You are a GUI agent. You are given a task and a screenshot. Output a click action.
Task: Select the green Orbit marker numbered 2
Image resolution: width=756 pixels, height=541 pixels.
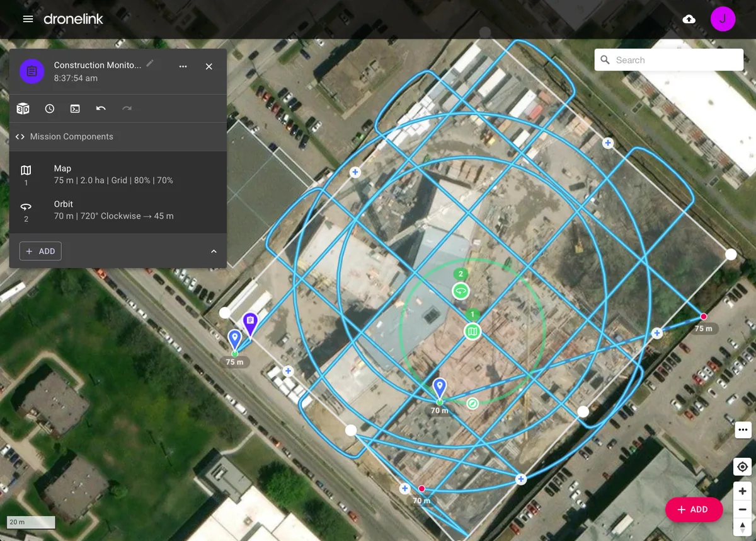pyautogui.click(x=461, y=291)
